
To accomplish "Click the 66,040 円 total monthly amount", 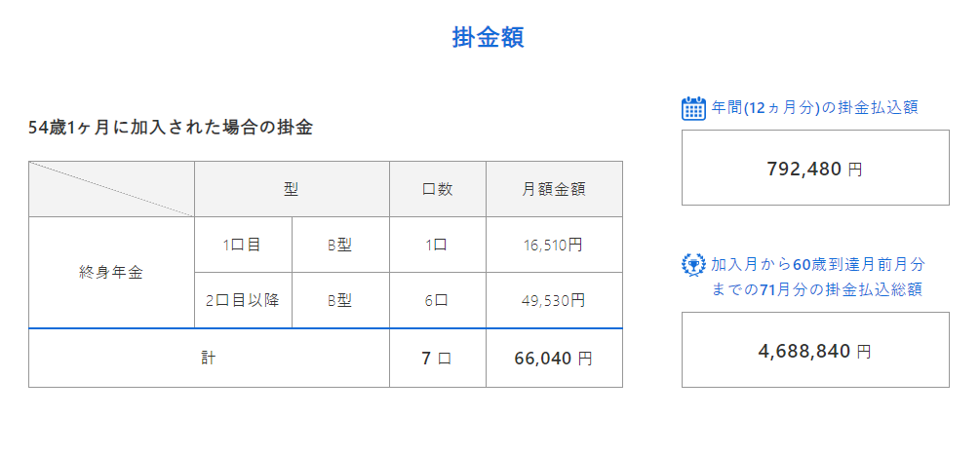I will (554, 359).
